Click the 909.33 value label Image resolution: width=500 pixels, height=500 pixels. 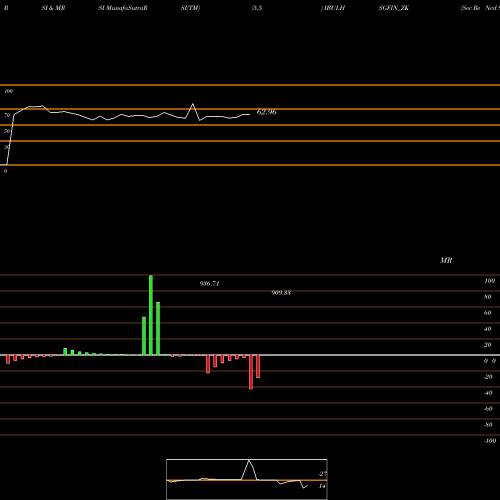click(x=281, y=293)
